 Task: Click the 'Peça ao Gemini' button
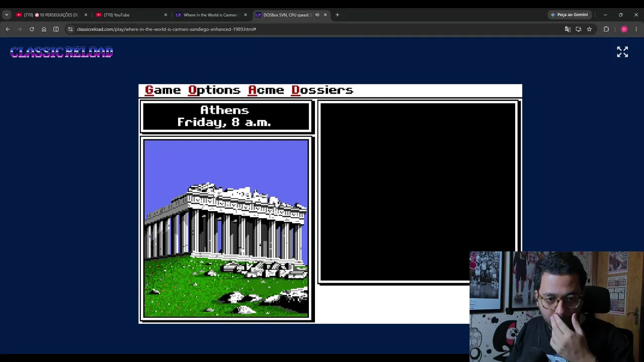click(x=569, y=15)
